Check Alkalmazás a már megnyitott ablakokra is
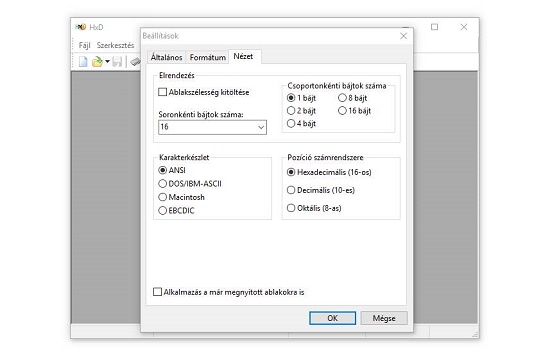 (x=157, y=292)
